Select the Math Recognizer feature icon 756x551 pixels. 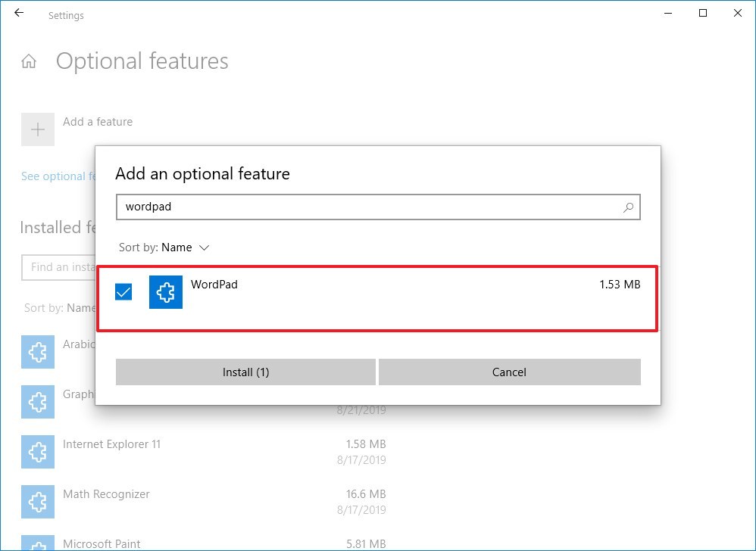tap(37, 502)
